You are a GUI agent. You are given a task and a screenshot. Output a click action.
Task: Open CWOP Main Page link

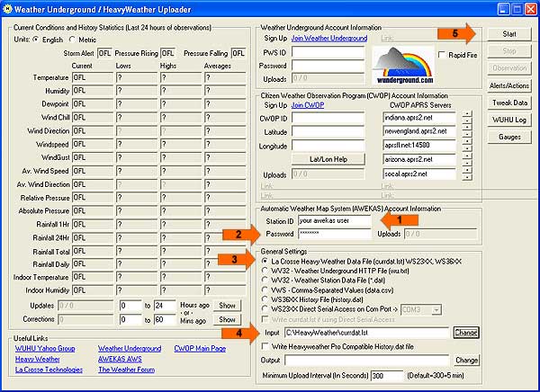[x=200, y=348]
